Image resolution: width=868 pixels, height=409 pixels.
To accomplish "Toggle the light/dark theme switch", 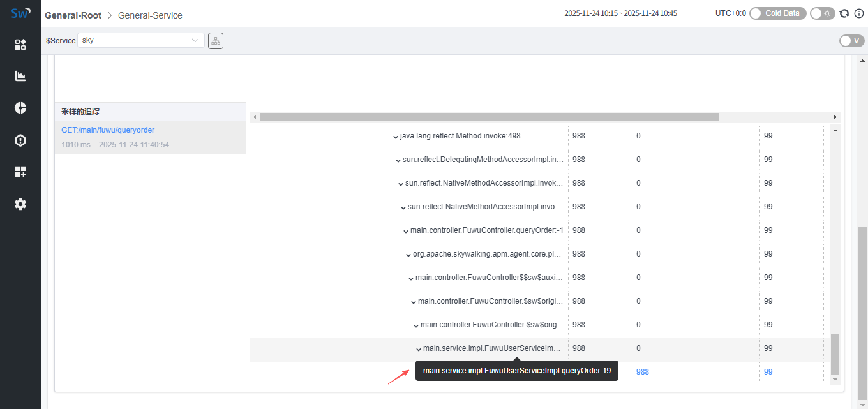I will pyautogui.click(x=822, y=13).
